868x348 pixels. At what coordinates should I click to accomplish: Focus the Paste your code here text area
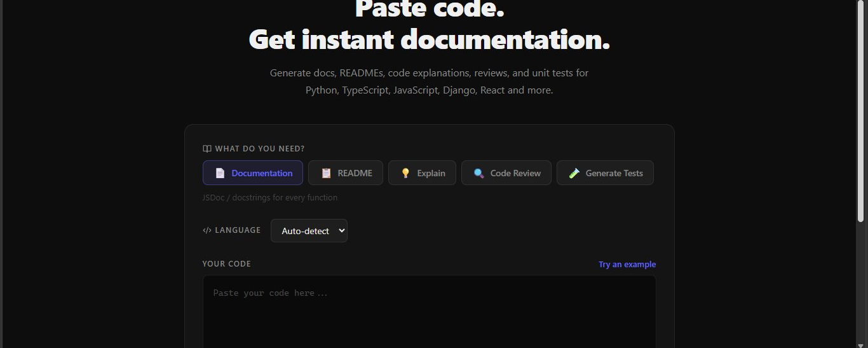pyautogui.click(x=429, y=312)
